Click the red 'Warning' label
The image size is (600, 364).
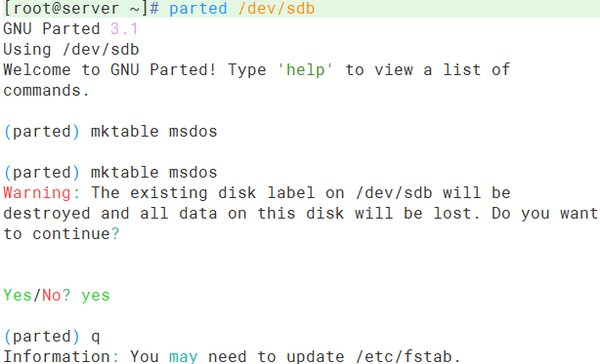37,193
